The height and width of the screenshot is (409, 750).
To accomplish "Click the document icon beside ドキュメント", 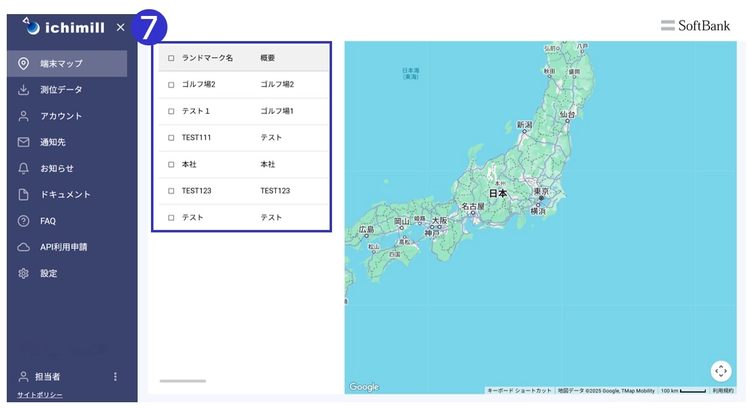I will pos(23,194).
